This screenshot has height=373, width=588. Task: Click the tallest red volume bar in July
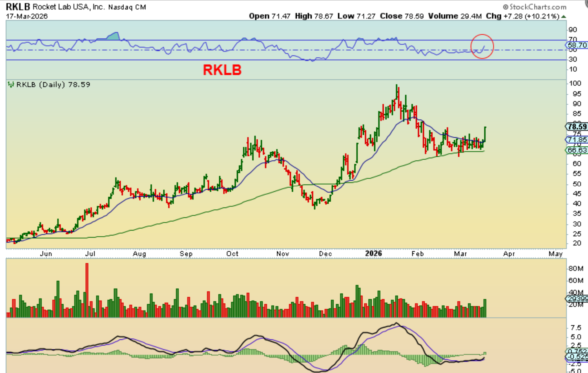coord(87,290)
